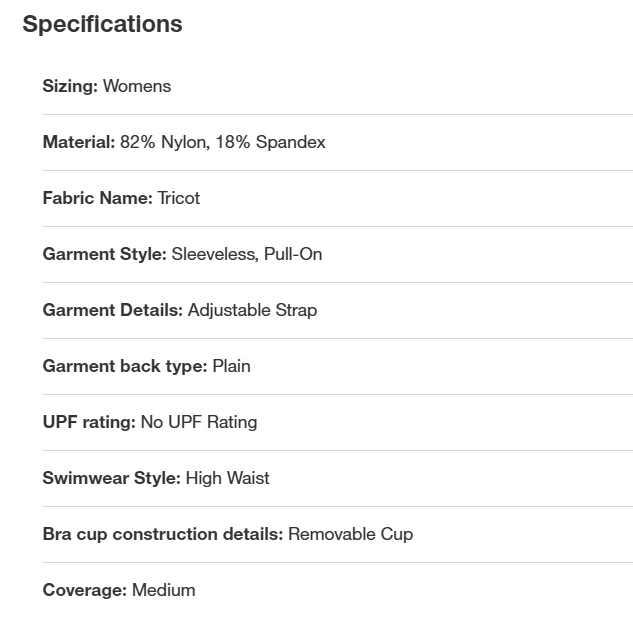
Task: Click the High Waist value
Action: [x=227, y=478]
